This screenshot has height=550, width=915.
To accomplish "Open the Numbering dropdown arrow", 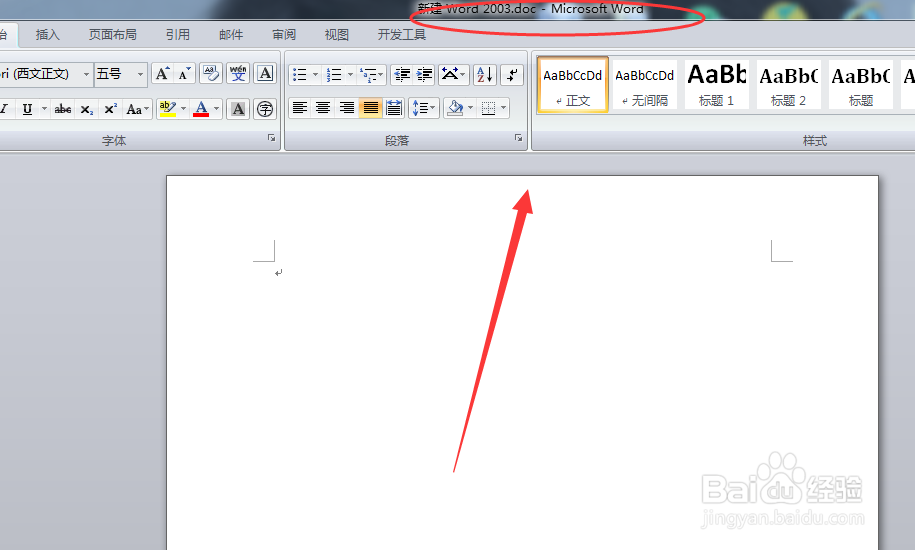I will click(x=350, y=74).
